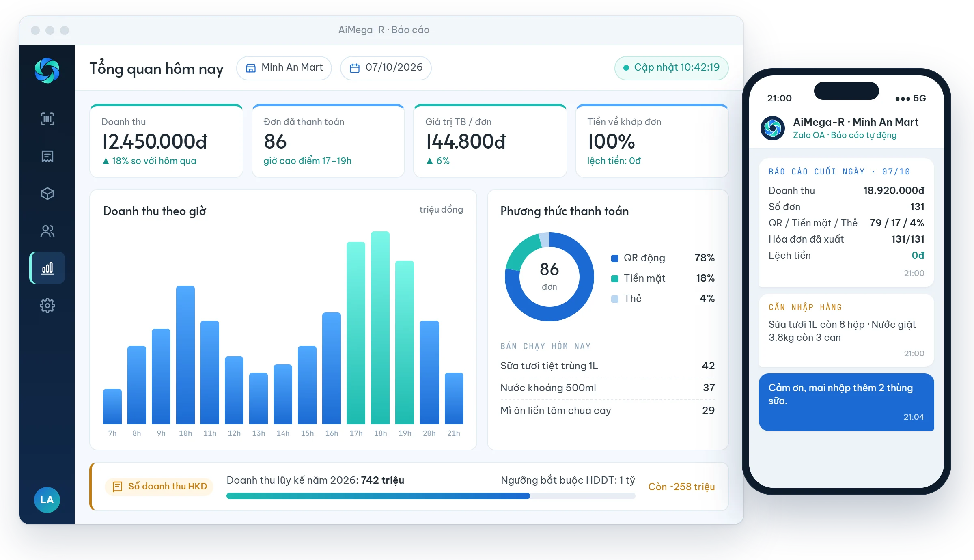Screen dimensions: 974x560
Task: Open the Doanh thu summary card
Action: [166, 141]
